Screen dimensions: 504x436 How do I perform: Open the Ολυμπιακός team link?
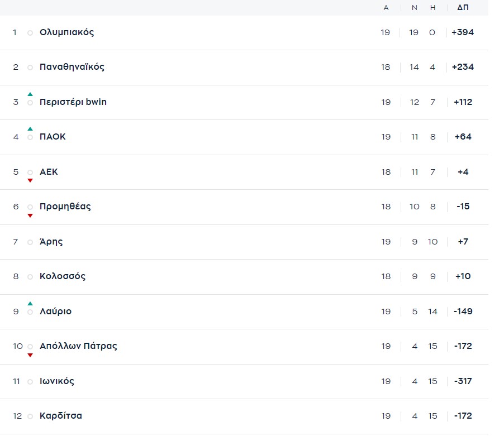[x=66, y=32]
